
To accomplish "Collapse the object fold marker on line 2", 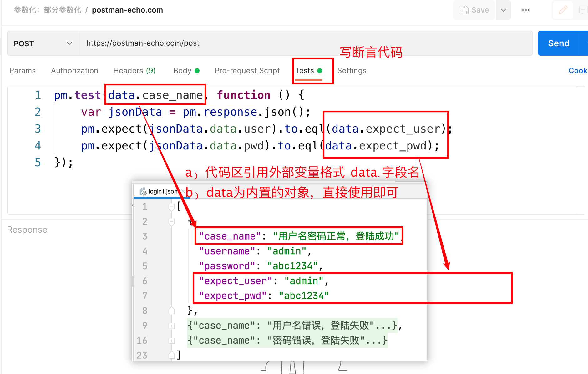I will pos(171,222).
